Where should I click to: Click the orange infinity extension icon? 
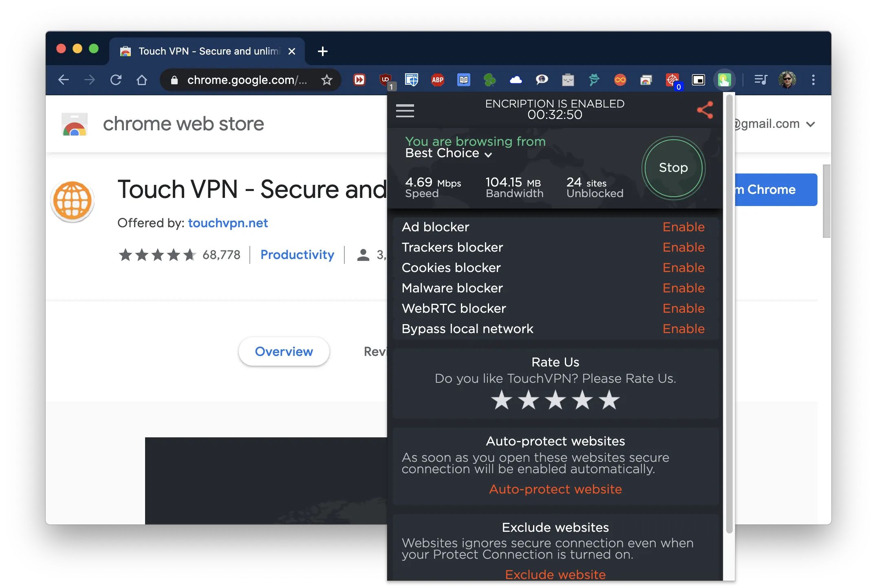tap(620, 80)
